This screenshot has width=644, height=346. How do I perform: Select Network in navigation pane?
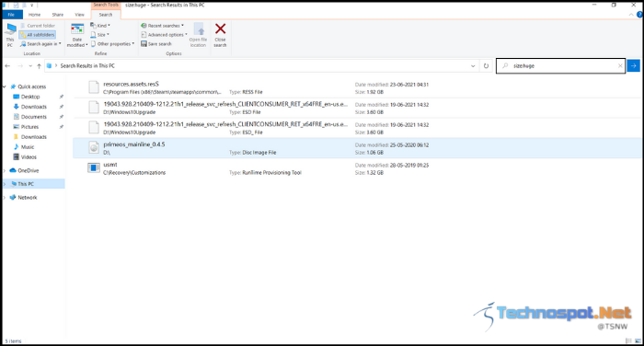click(x=27, y=198)
